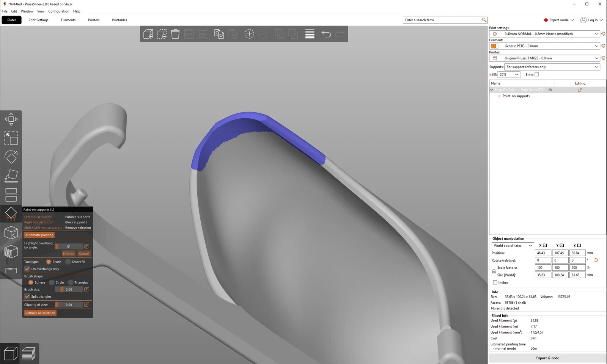
Task: Select the Place on face tool
Action: click(x=11, y=176)
